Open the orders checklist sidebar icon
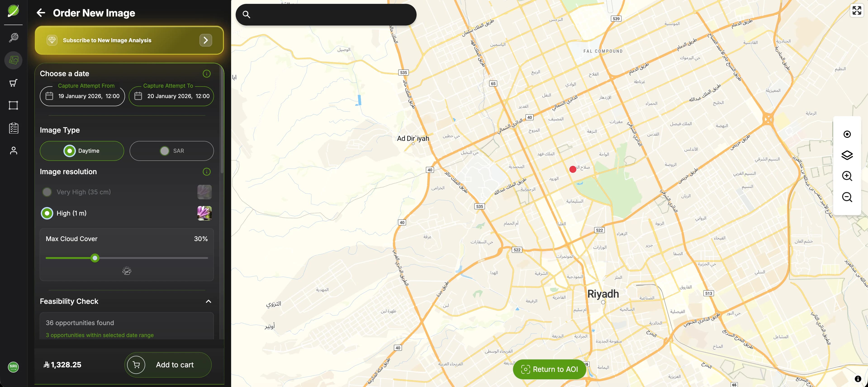868x387 pixels. point(13,128)
